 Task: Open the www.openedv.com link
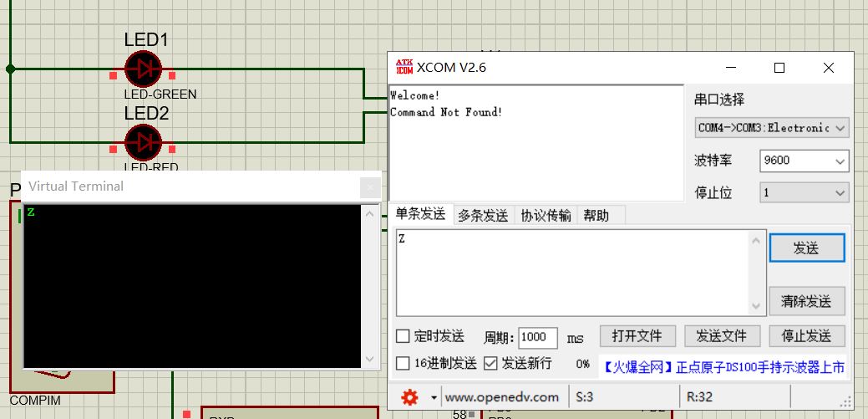501,397
